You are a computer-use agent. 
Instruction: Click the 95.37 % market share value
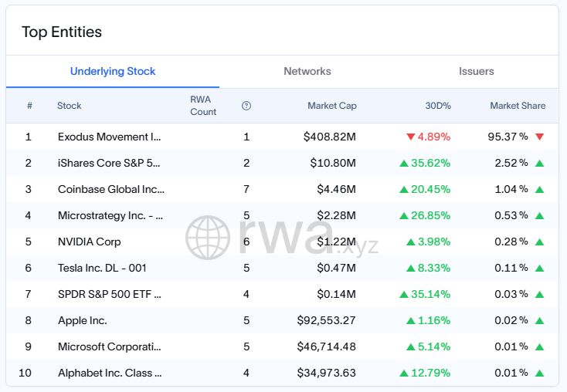point(508,137)
